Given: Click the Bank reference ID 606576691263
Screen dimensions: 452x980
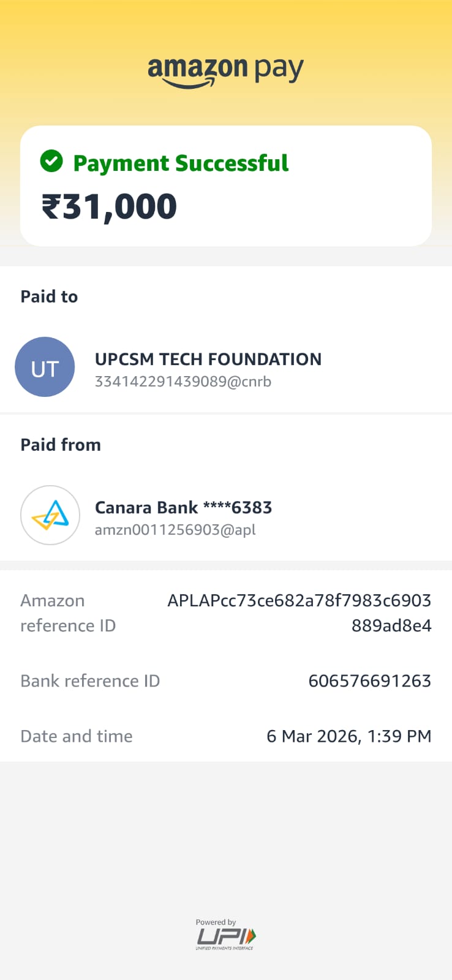Looking at the screenshot, I should point(370,680).
